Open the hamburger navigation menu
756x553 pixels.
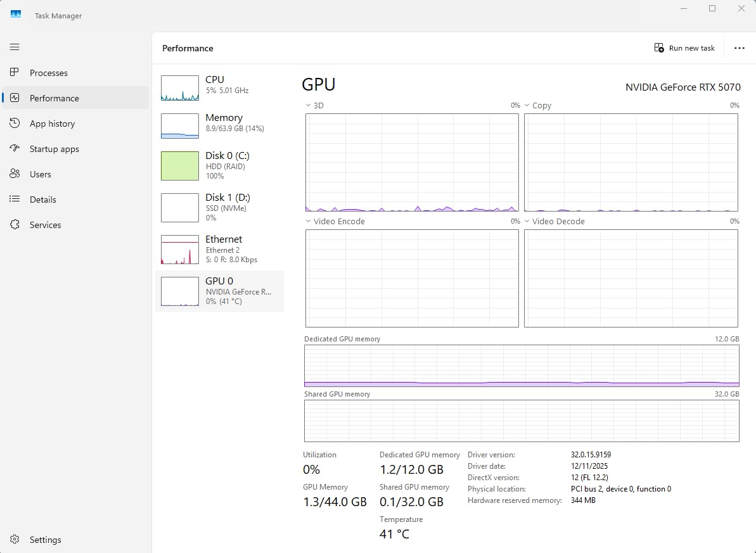pos(15,47)
